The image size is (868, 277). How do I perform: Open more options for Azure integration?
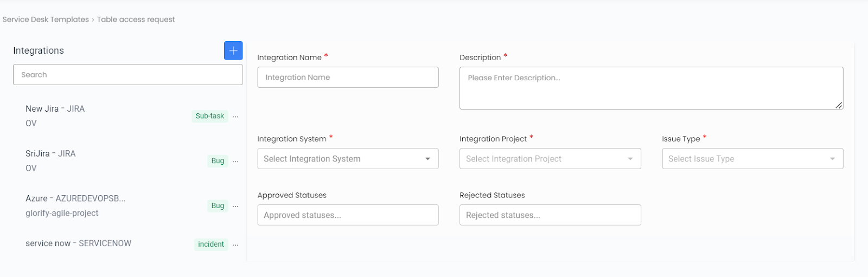pos(235,207)
